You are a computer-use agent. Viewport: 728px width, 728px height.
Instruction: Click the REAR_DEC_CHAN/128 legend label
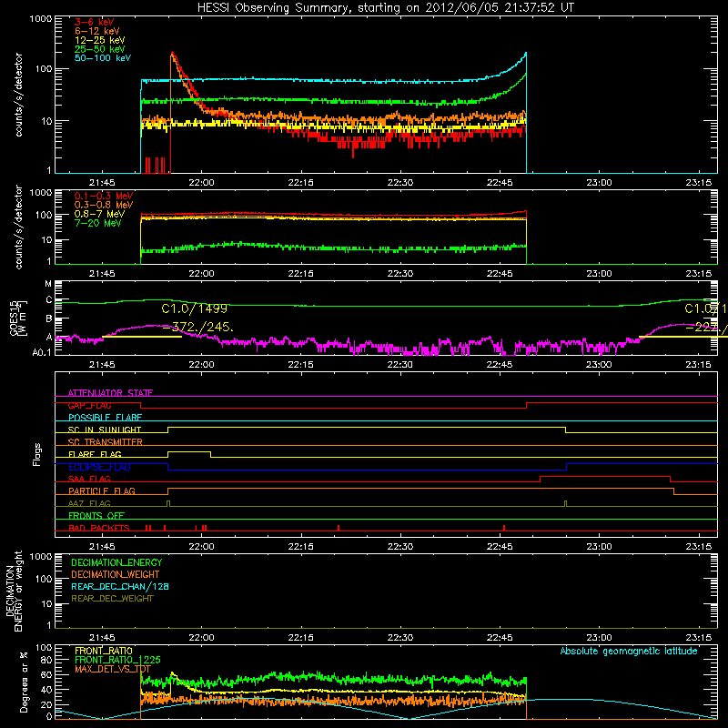coord(120,586)
